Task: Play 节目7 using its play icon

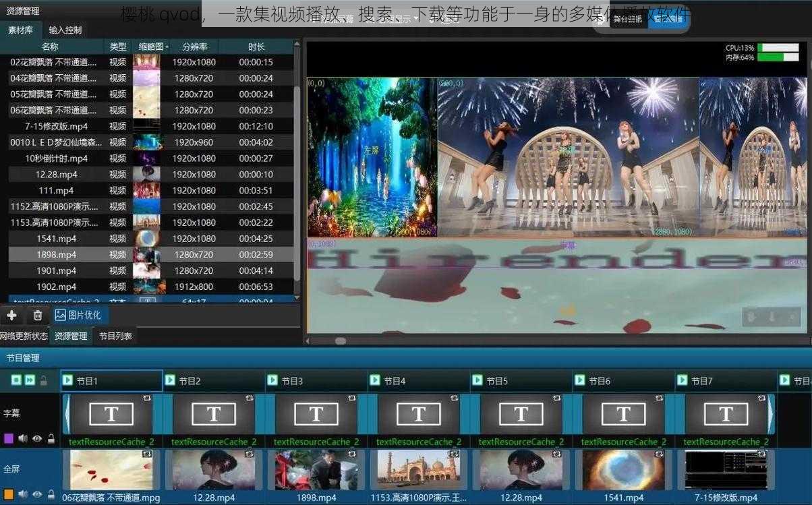Action: (683, 381)
